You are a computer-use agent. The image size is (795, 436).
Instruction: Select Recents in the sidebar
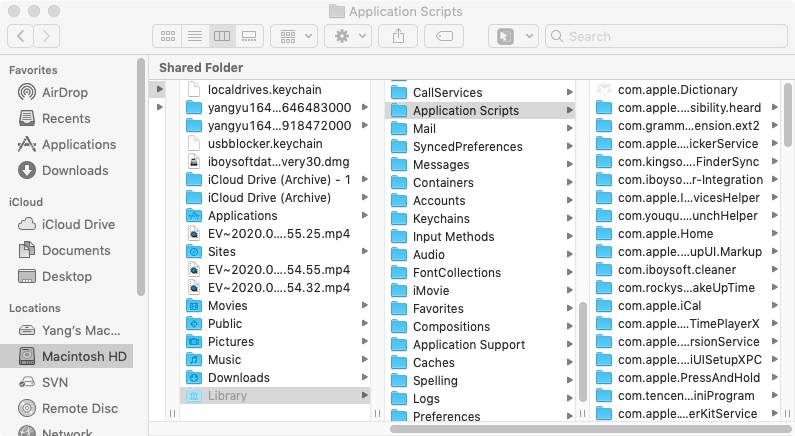click(66, 118)
